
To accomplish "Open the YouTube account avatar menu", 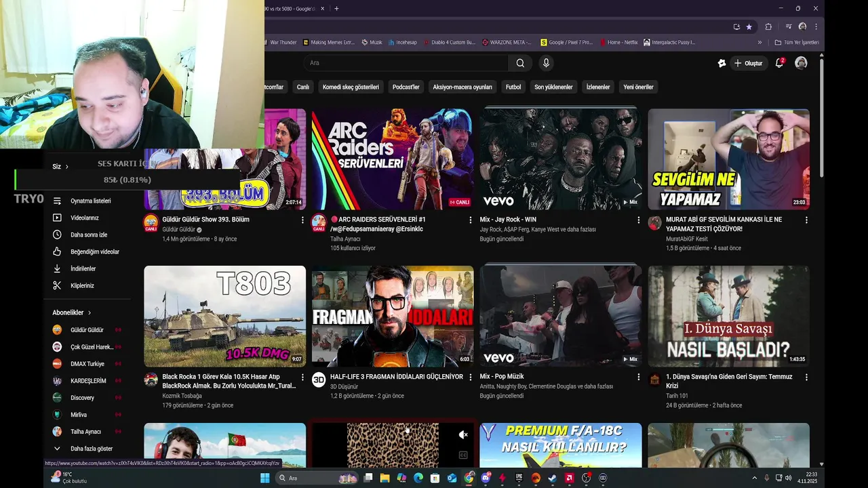I will point(801,63).
